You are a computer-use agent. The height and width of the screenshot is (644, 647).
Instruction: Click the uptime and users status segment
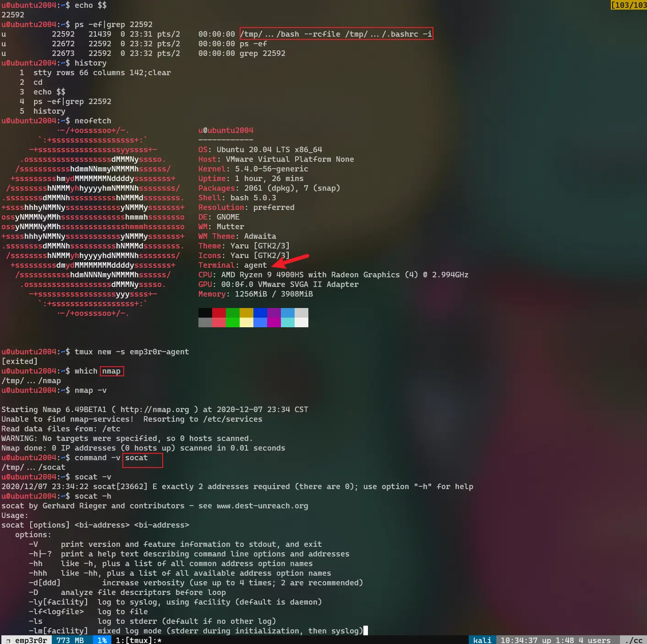pos(555,640)
